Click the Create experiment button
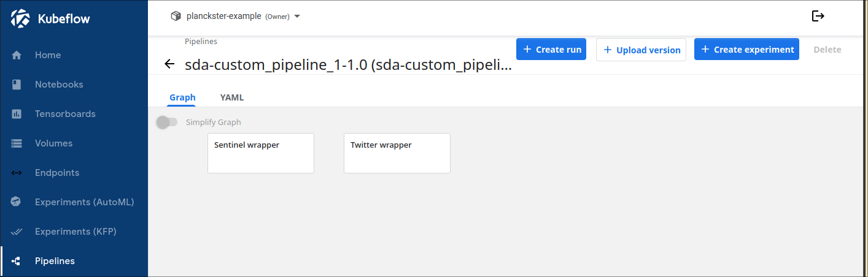868x277 pixels. point(746,50)
